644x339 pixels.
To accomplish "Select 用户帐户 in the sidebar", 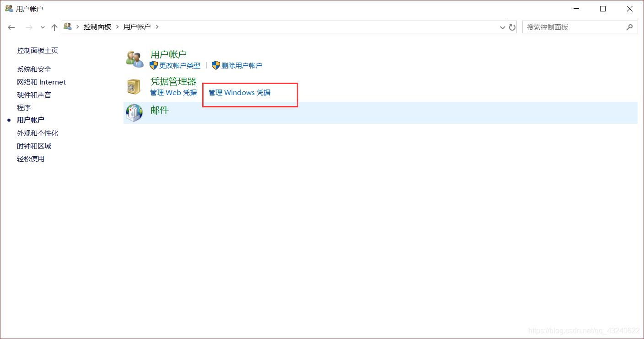I will tap(31, 120).
